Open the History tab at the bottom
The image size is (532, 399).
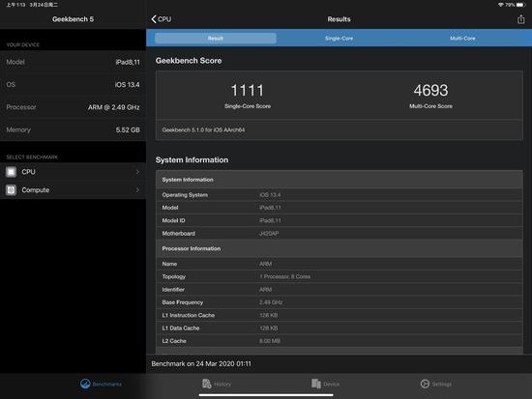[x=217, y=384]
